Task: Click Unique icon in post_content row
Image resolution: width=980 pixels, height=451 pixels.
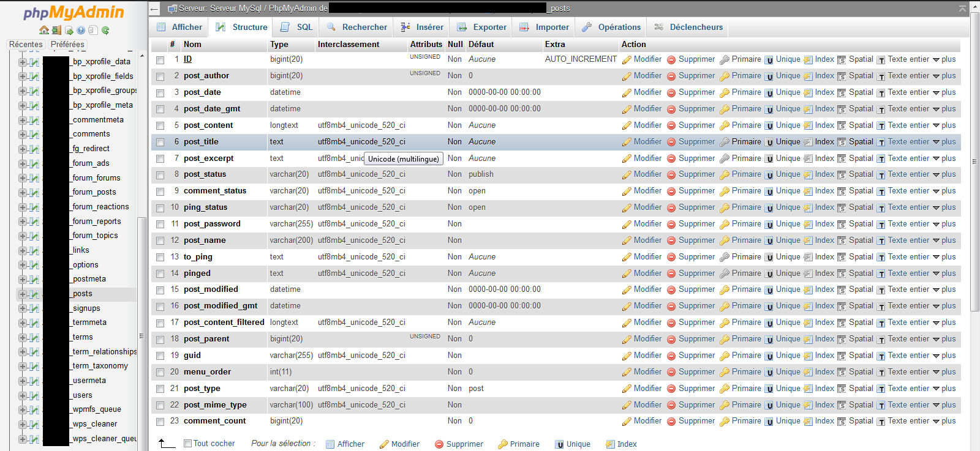Action: pos(769,126)
